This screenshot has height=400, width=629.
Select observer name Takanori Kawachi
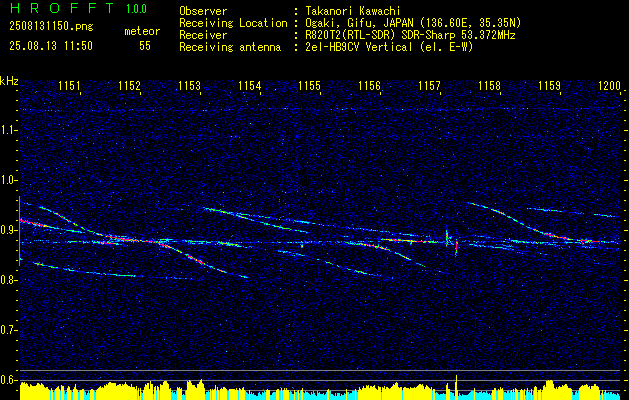351,11
